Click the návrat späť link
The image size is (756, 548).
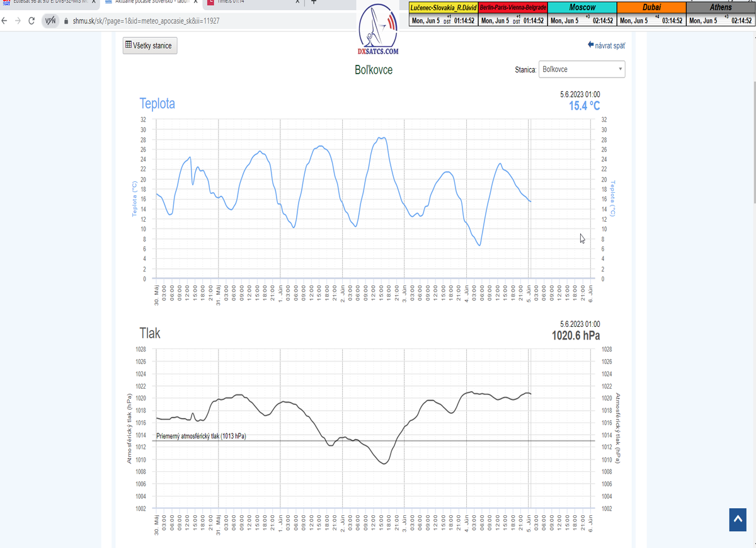[x=606, y=45]
